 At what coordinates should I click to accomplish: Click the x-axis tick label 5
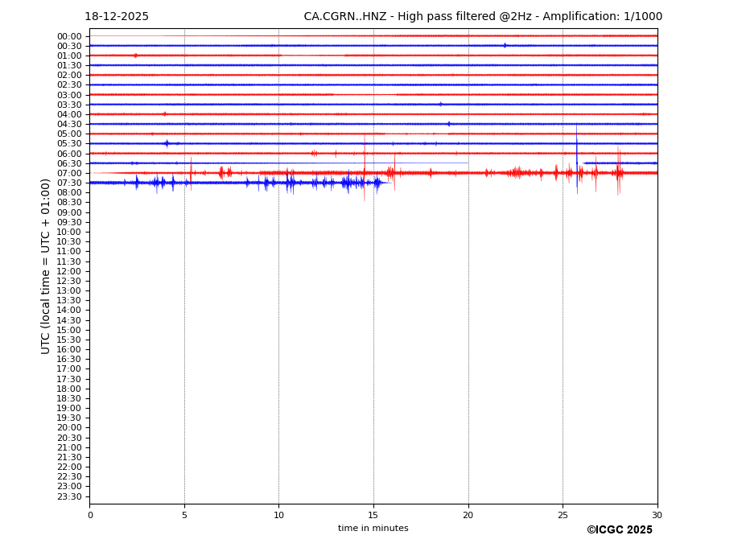point(184,515)
